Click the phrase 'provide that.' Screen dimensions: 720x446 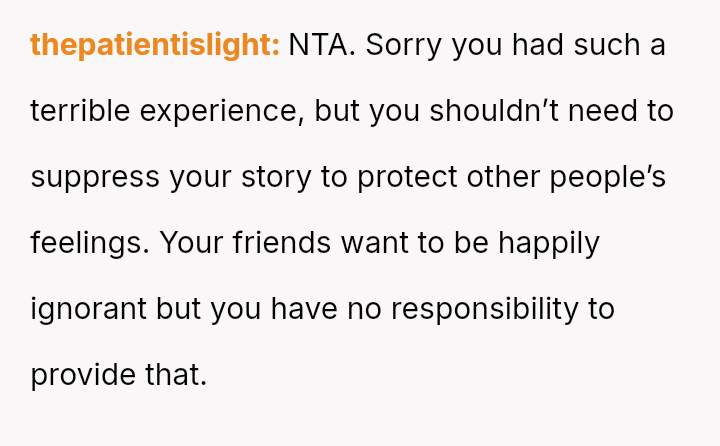point(118,375)
